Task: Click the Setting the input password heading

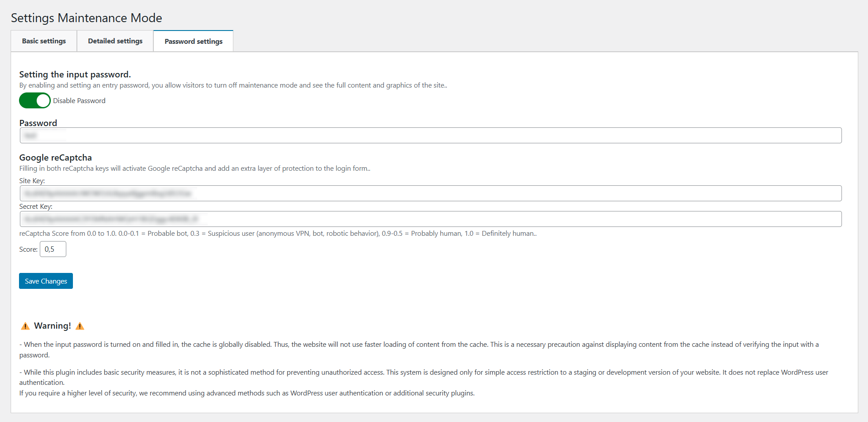Action: (75, 74)
